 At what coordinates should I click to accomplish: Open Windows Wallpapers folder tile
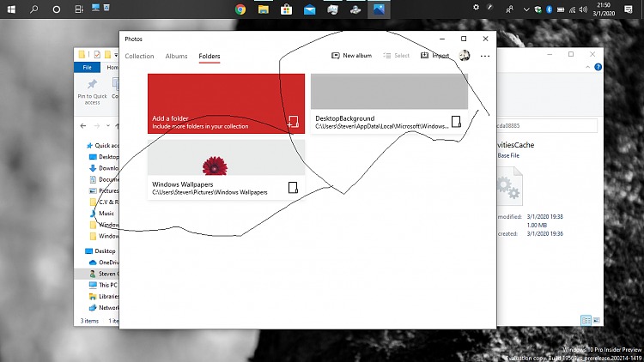point(227,170)
